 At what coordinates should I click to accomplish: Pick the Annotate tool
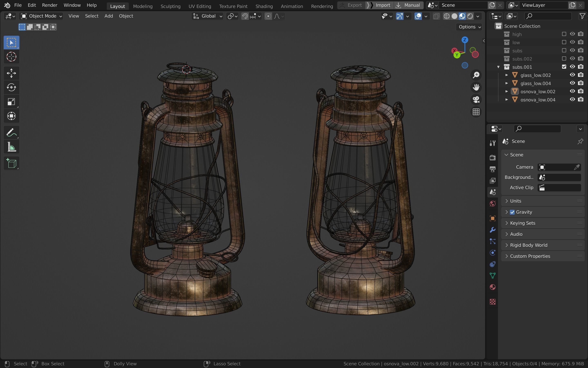(x=11, y=133)
